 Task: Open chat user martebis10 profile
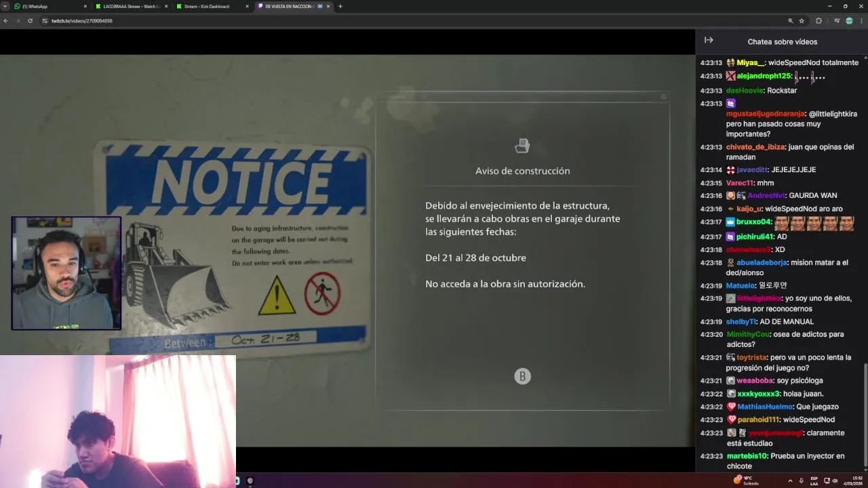(x=747, y=456)
